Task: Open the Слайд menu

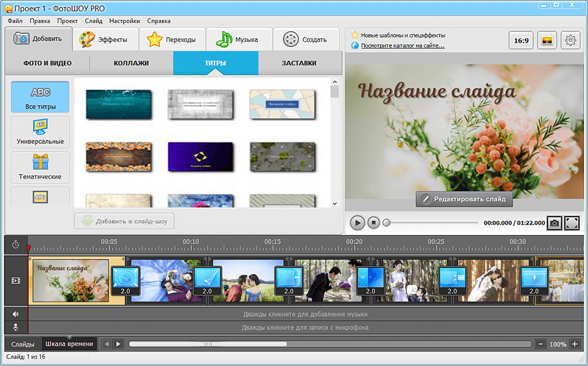Action: (93, 21)
